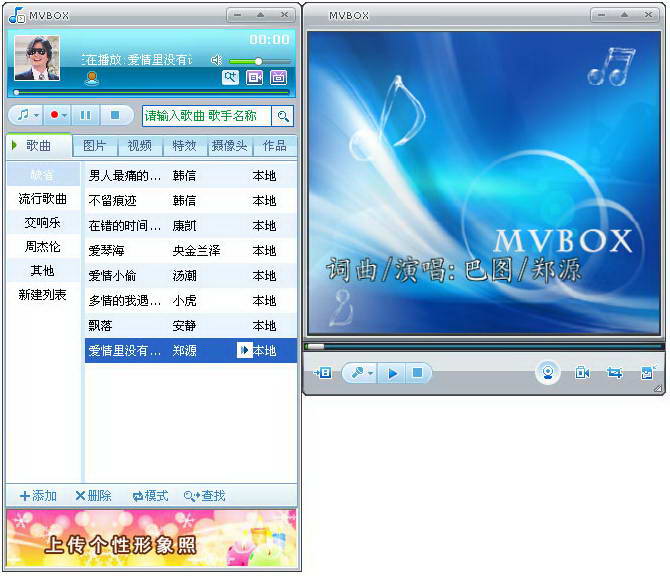Click the 添加 add button
Viewport: 670px width, 576px height.
(38, 496)
